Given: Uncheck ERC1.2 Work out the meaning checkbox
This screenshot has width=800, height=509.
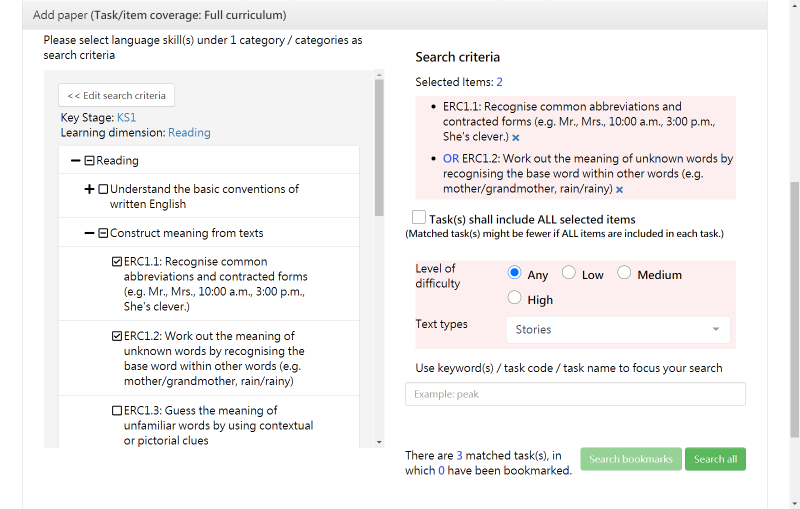Looking at the screenshot, I should pyautogui.click(x=117, y=336).
